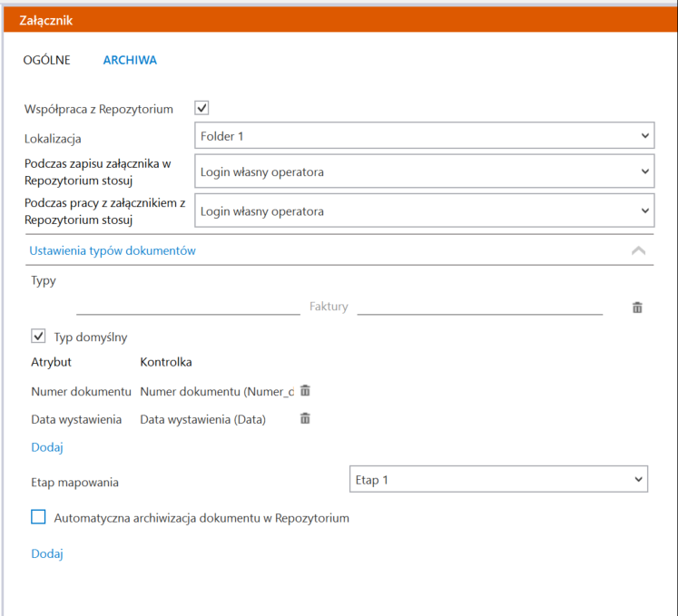The image size is (678, 616).
Task: Click the bottom Dodaj link to add a type
Action: tap(47, 553)
